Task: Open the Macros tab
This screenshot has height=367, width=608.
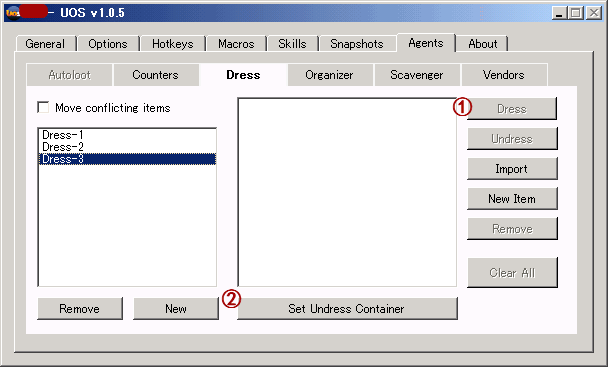Action: (236, 44)
